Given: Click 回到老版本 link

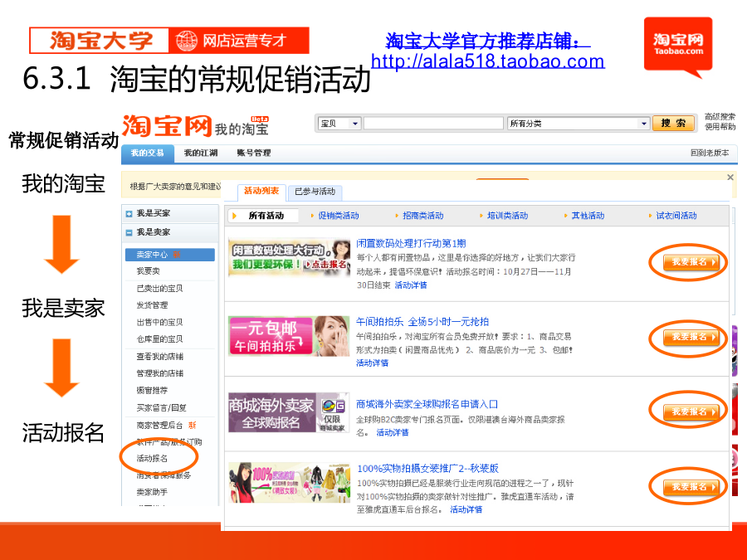Looking at the screenshot, I should (x=710, y=153).
